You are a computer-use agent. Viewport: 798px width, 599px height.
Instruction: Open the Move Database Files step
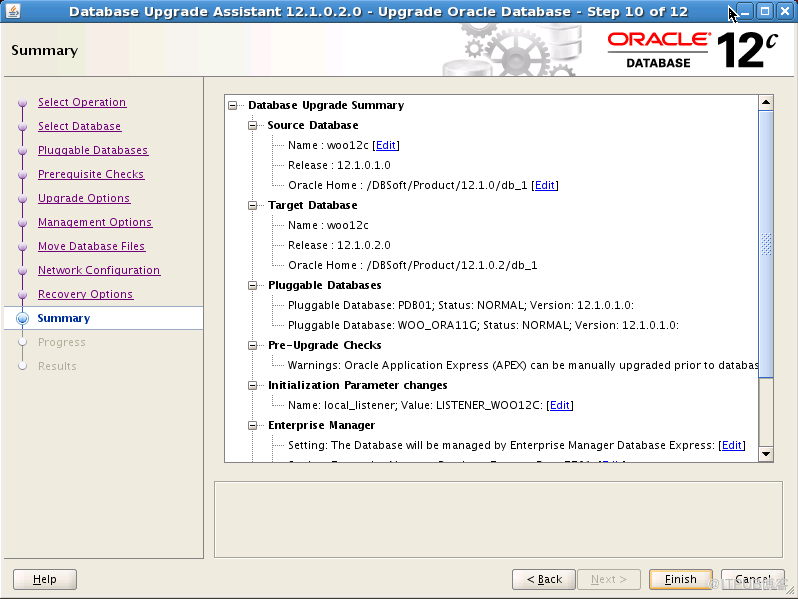[x=92, y=246]
